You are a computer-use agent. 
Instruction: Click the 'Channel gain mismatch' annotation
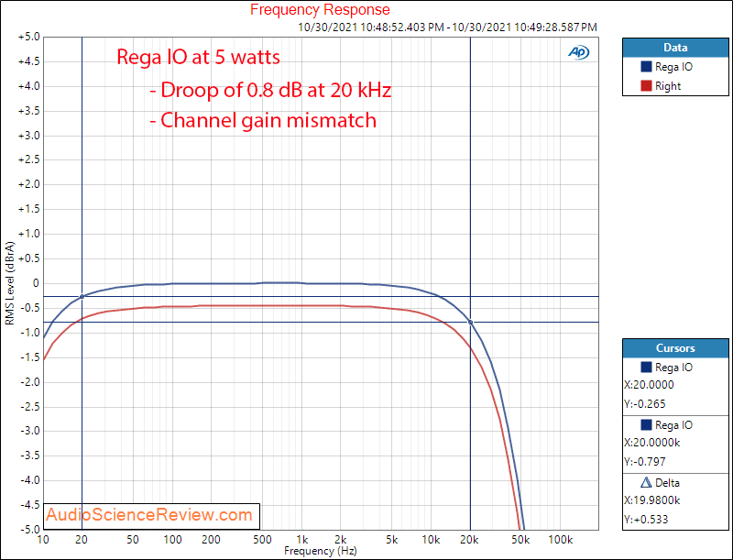[263, 120]
